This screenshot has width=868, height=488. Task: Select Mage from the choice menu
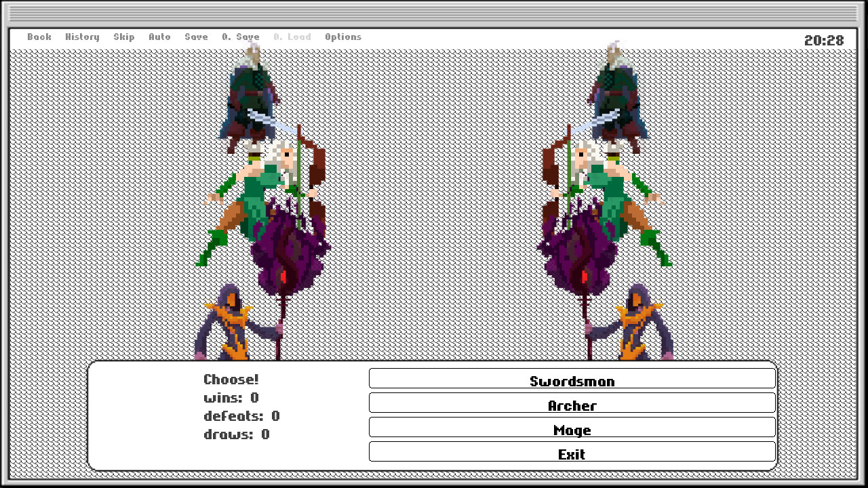(x=572, y=429)
